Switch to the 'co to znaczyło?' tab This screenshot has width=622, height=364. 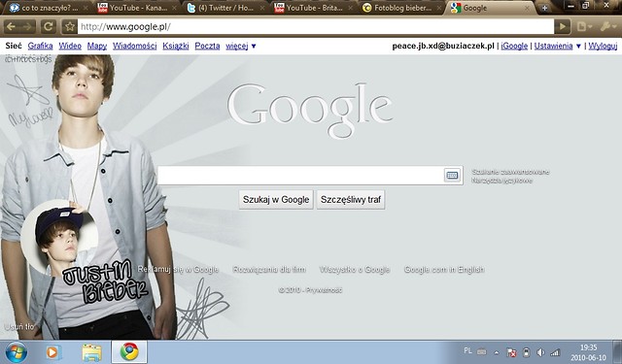[x=47, y=8]
